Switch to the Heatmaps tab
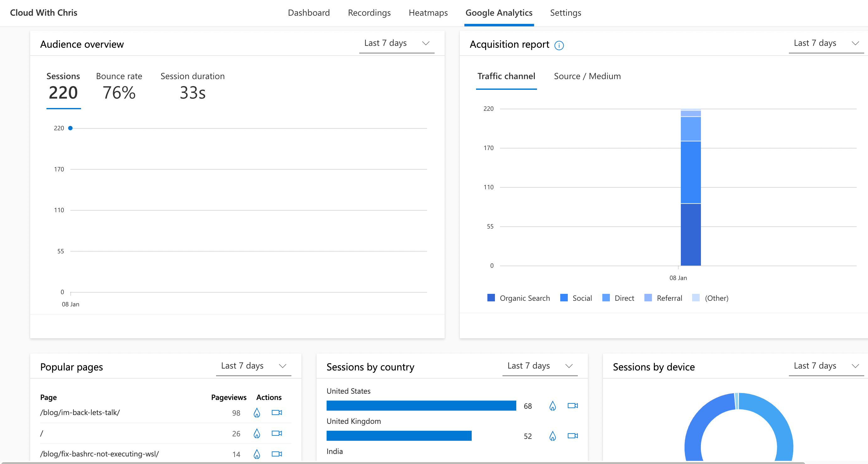 (x=428, y=13)
